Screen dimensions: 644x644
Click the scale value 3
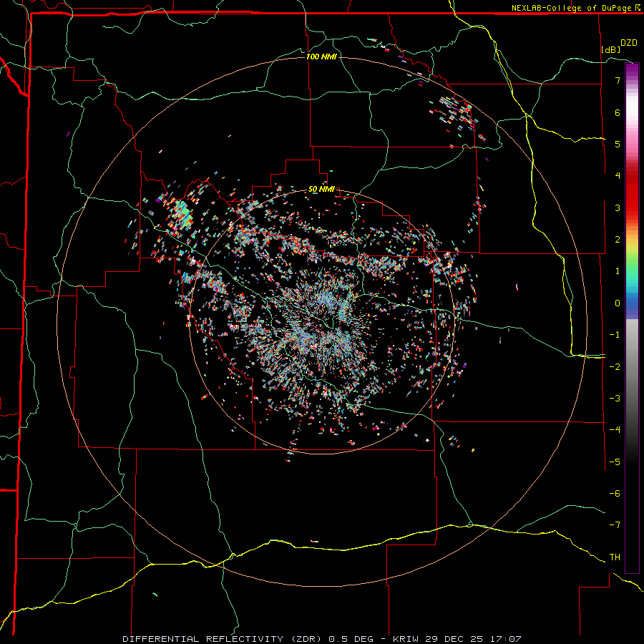[x=618, y=208]
